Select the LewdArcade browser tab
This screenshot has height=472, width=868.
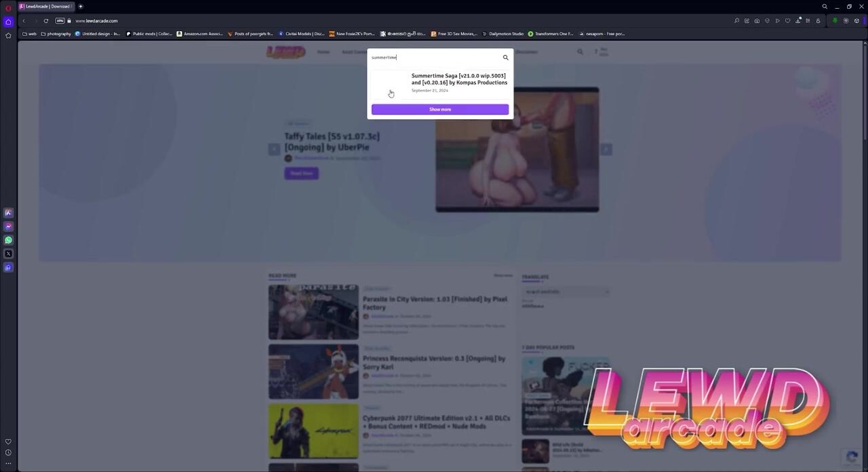pyautogui.click(x=46, y=7)
